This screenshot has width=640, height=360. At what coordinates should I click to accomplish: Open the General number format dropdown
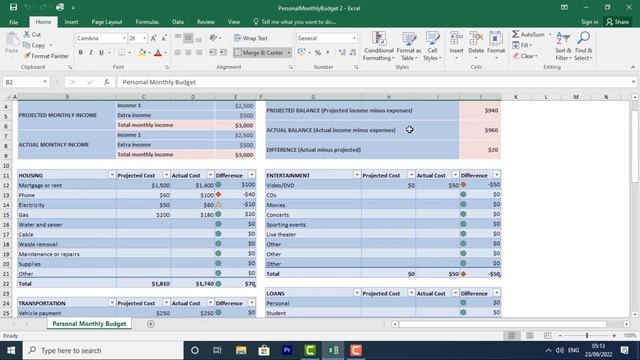click(x=354, y=38)
